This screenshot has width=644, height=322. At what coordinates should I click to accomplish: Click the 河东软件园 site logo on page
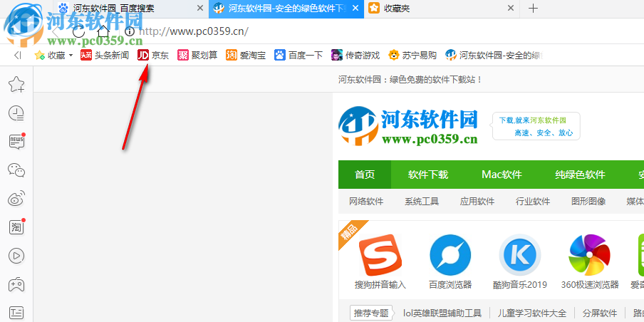[x=408, y=126]
